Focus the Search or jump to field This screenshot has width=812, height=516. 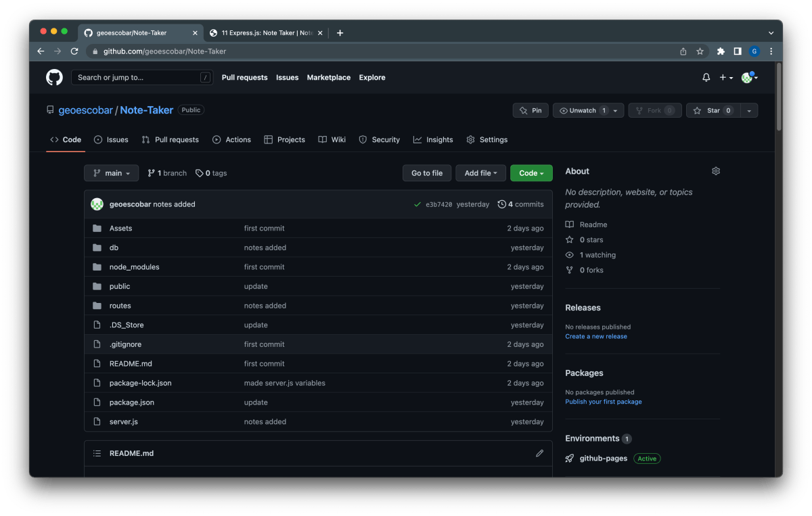point(141,78)
